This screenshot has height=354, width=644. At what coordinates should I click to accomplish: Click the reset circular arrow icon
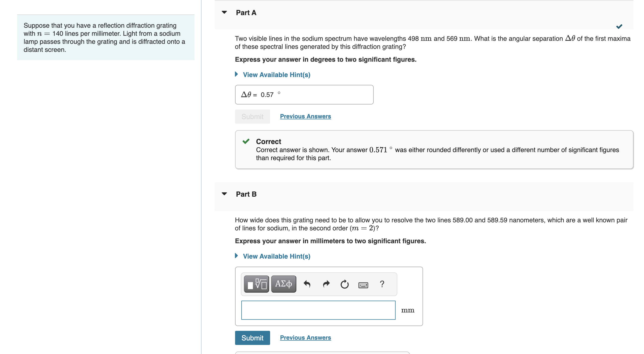pos(344,284)
